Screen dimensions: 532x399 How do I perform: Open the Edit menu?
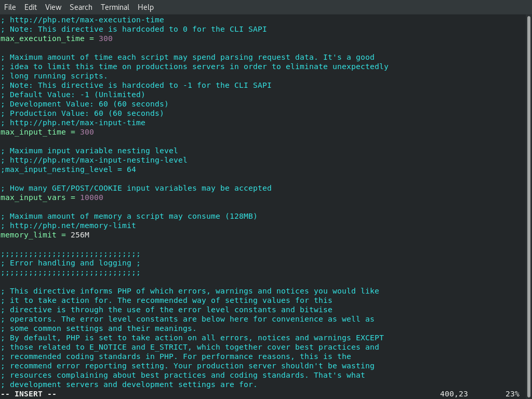pos(31,7)
